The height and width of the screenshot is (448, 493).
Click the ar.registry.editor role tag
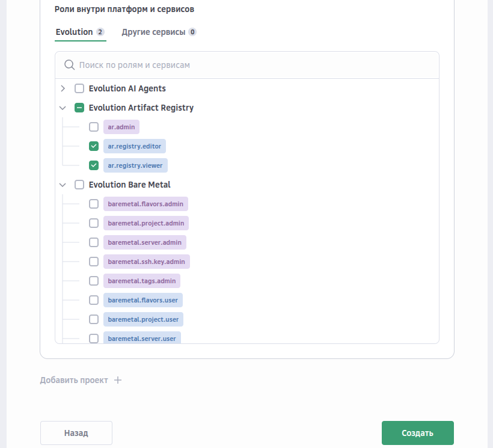pyautogui.click(x=135, y=146)
